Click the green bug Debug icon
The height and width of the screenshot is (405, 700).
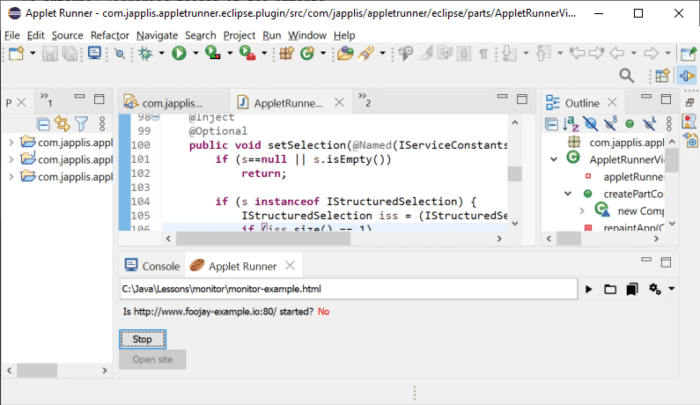tap(146, 53)
